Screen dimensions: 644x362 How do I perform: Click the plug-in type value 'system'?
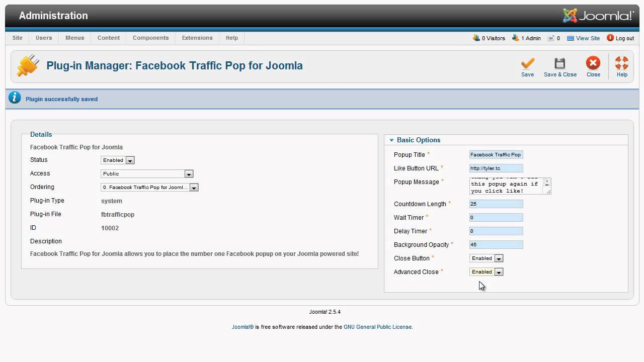point(112,201)
